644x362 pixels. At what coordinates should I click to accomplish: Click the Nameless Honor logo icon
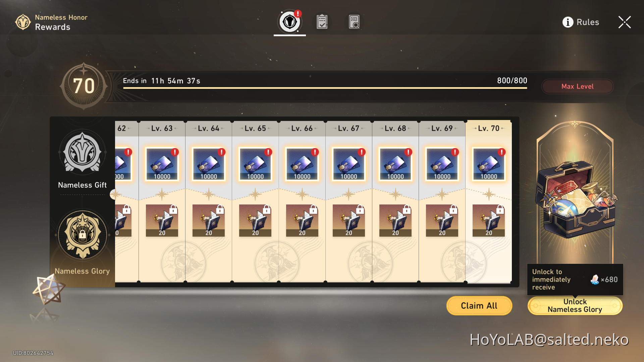[23, 22]
